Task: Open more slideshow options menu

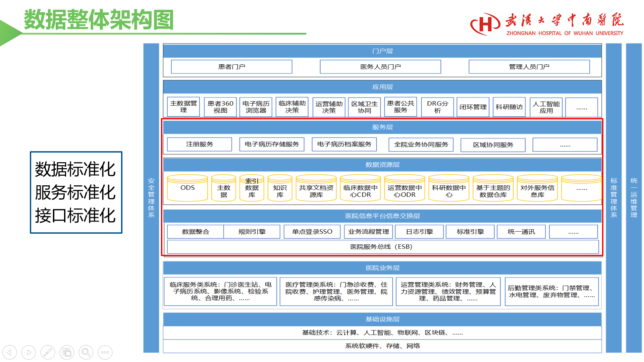Action: (x=105, y=352)
